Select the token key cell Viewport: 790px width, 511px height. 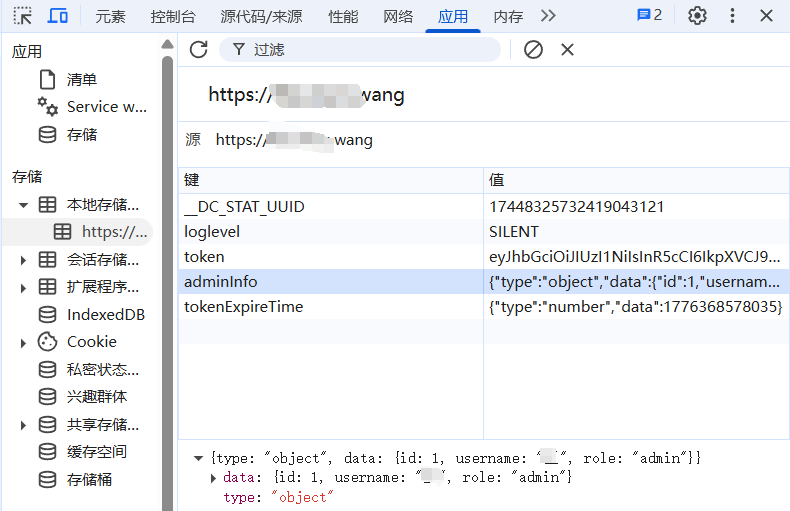[x=331, y=257]
